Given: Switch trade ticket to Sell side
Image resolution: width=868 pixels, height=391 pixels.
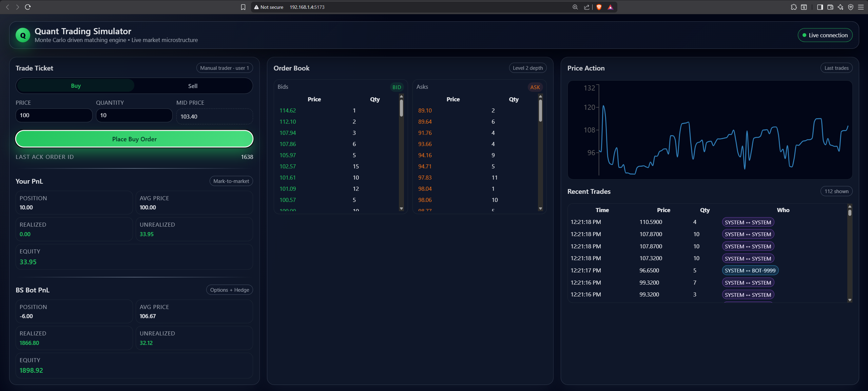Looking at the screenshot, I should [193, 86].
